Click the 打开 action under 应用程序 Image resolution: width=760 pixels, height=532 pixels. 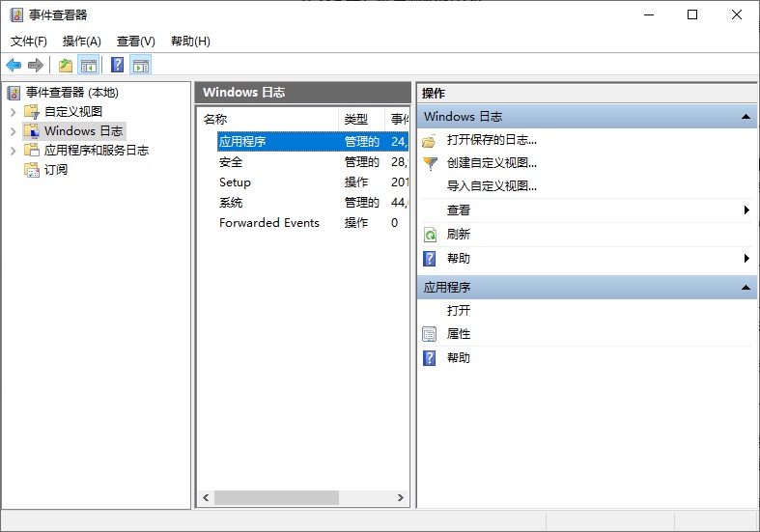tap(458, 311)
